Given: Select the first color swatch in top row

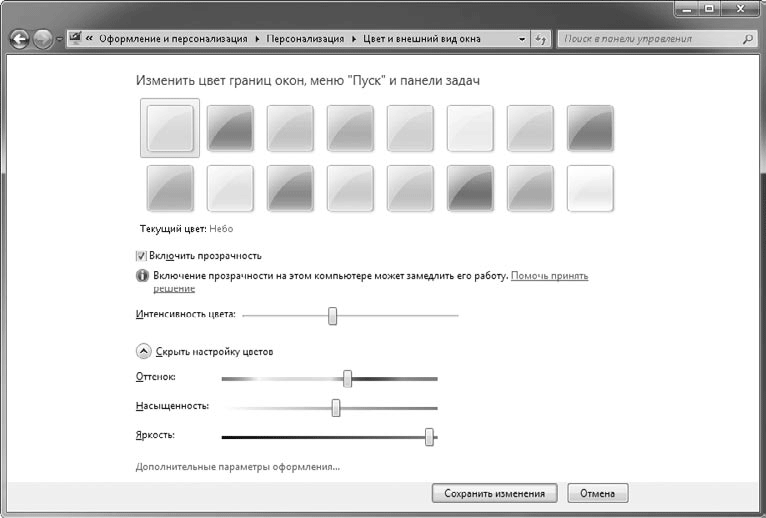Looking at the screenshot, I should click(170, 128).
